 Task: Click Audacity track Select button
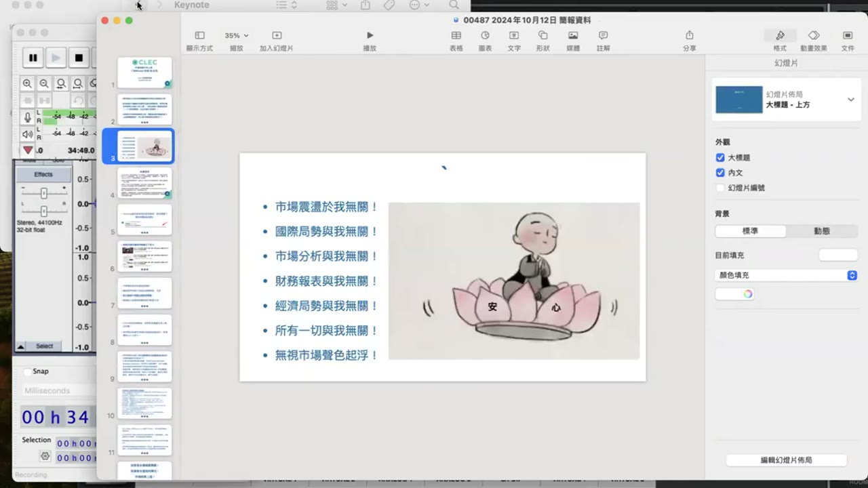44,346
